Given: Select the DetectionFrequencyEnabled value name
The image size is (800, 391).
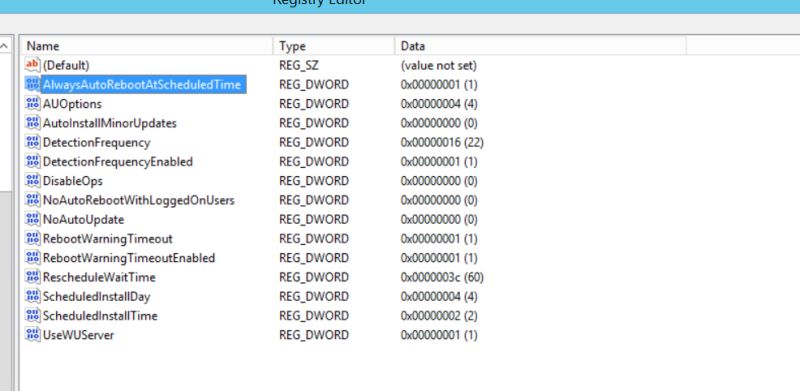Looking at the screenshot, I should coord(118,162).
